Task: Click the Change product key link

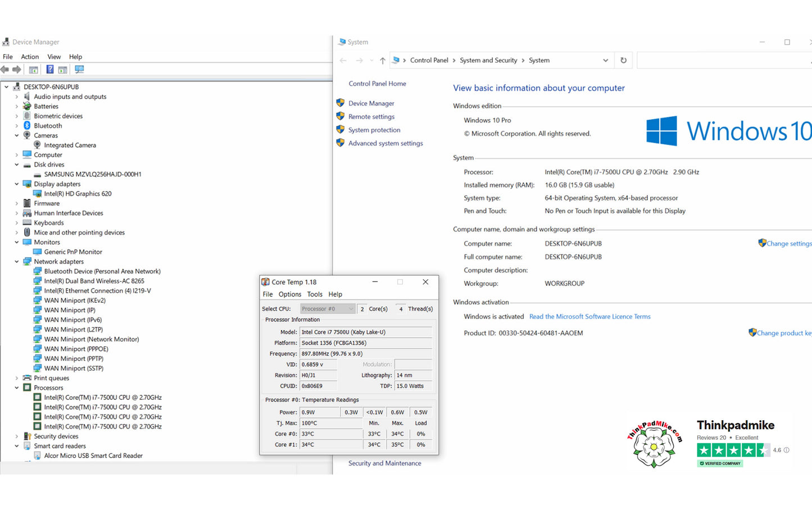Action: 784,333
